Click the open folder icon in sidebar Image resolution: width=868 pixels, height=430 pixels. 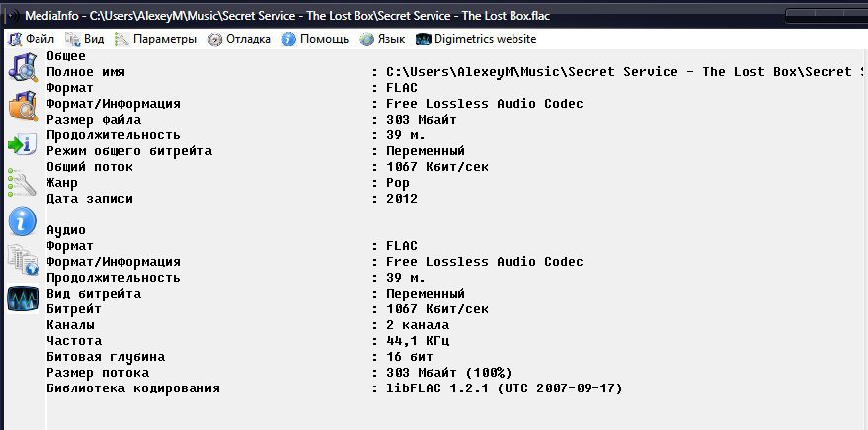click(22, 106)
